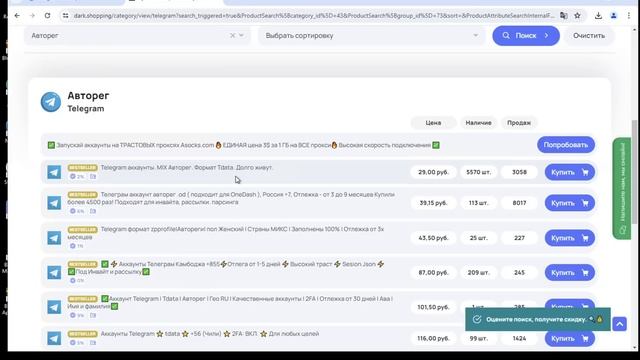The image size is (640, 360).
Task: Click the 43,50 руб. price
Action: coord(433,238)
